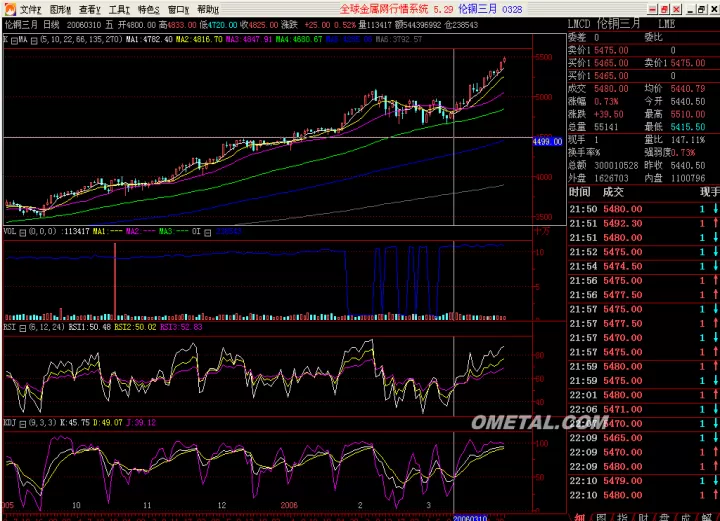
Task: Open the 图形M menu
Action: click(60, 10)
